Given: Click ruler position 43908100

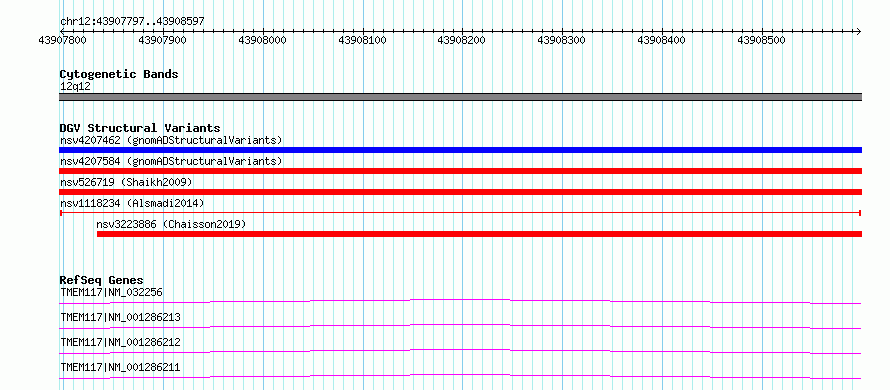Looking at the screenshot, I should pyautogui.click(x=362, y=40).
